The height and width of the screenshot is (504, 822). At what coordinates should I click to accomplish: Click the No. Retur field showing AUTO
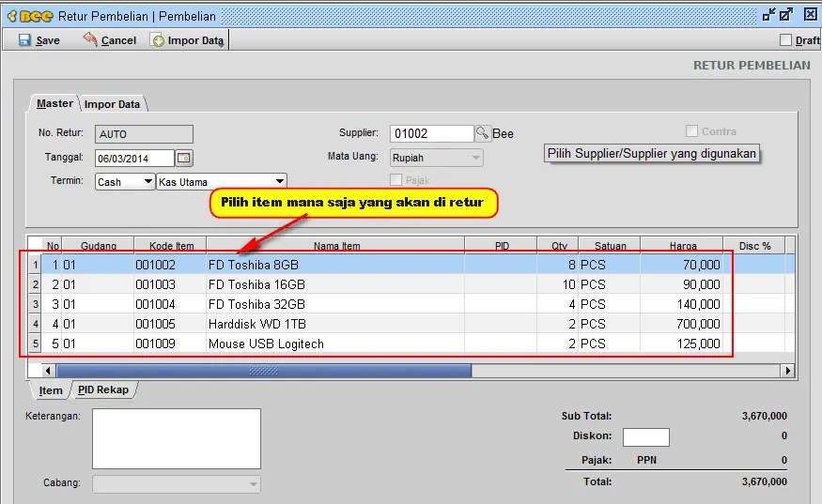coord(144,134)
